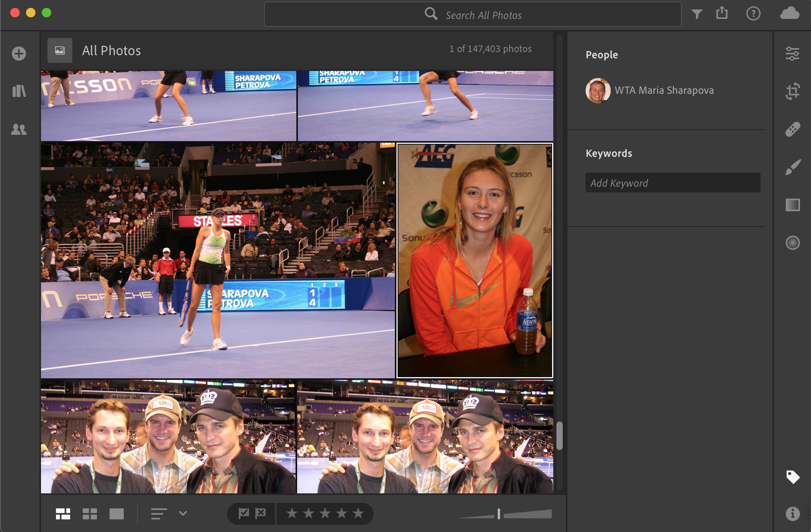The width and height of the screenshot is (811, 532).
Task: Click the Search All Photos field
Action: coord(472,15)
